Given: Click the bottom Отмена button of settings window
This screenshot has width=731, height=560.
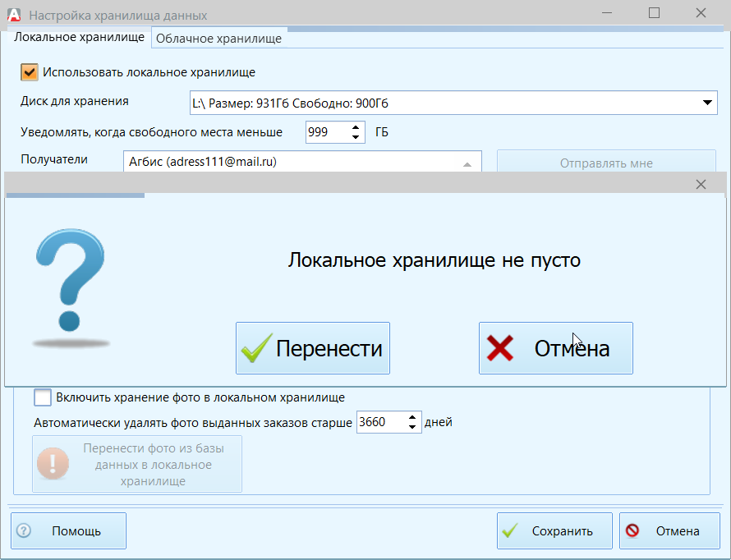Looking at the screenshot, I should tap(669, 530).
